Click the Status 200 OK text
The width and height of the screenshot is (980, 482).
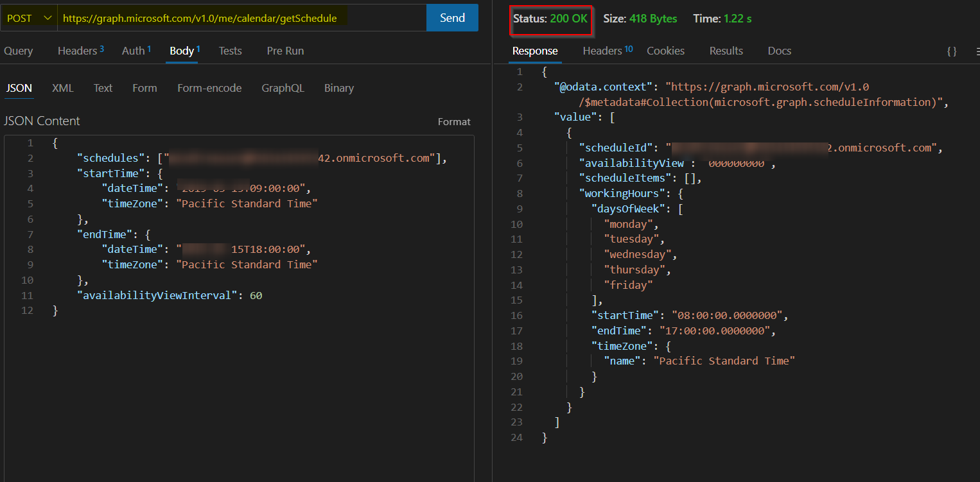tap(550, 19)
